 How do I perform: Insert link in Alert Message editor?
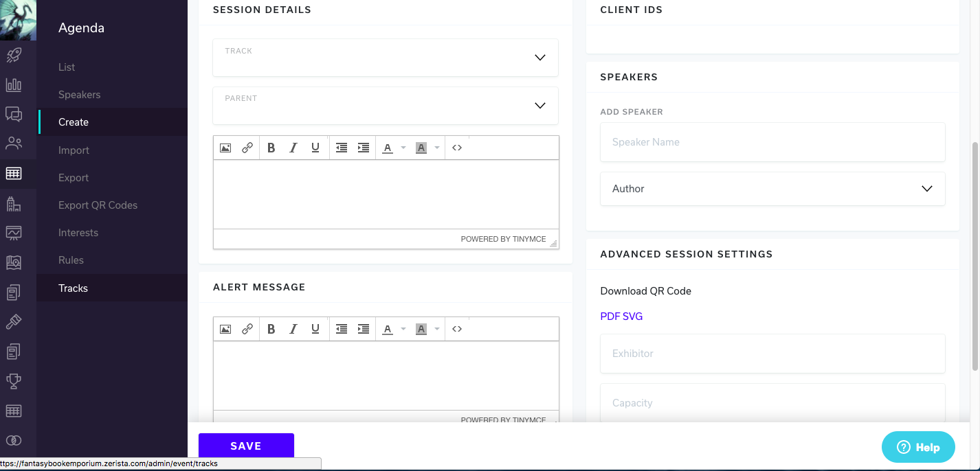[x=247, y=329]
